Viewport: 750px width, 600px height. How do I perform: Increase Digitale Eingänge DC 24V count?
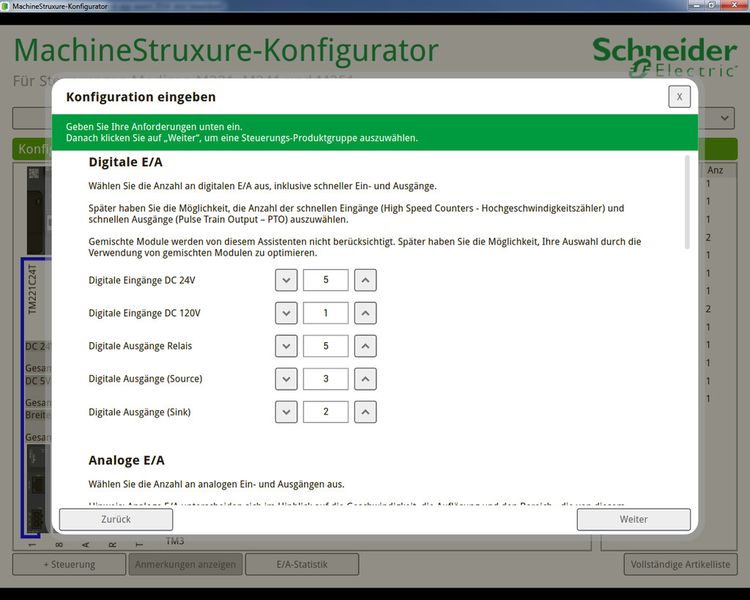coord(365,280)
